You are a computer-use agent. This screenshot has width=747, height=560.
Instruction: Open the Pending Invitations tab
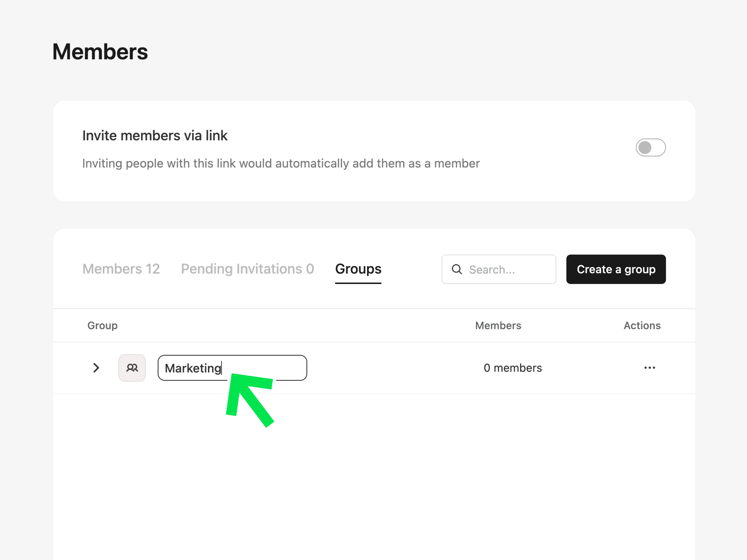point(247,269)
